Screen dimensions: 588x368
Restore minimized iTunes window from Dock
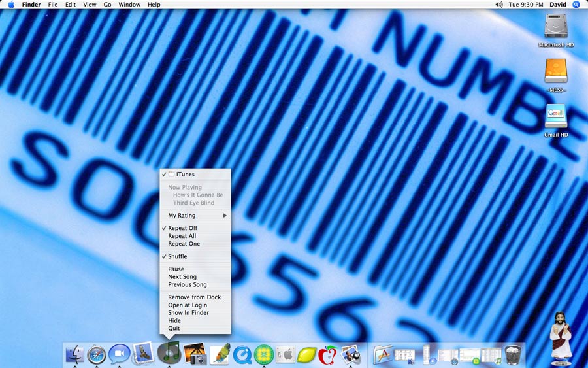coord(491,356)
